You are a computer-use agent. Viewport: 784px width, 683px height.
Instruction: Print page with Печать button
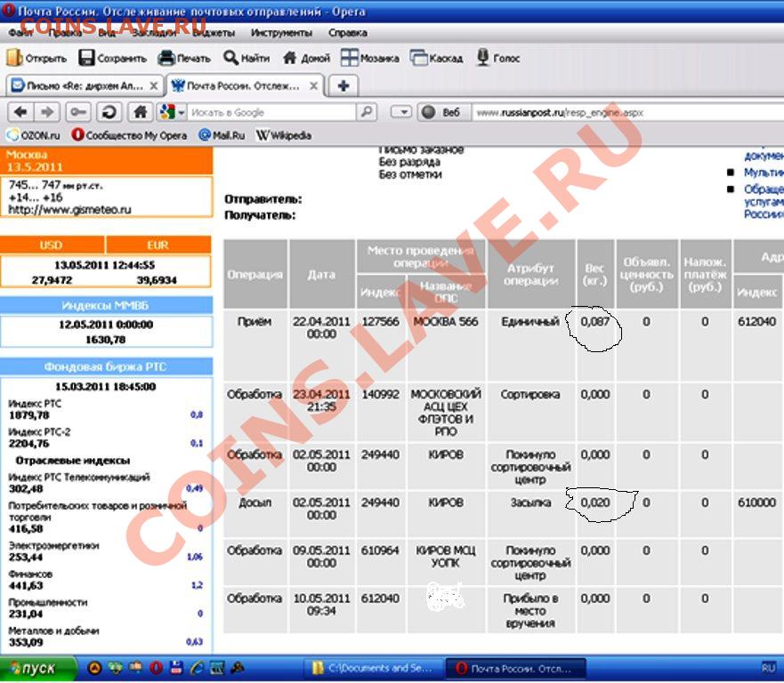pos(184,58)
